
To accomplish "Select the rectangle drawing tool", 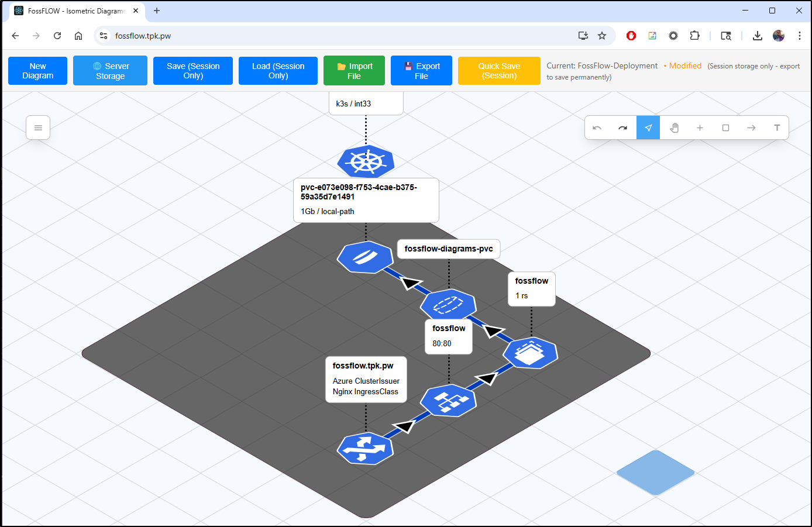I will point(725,128).
